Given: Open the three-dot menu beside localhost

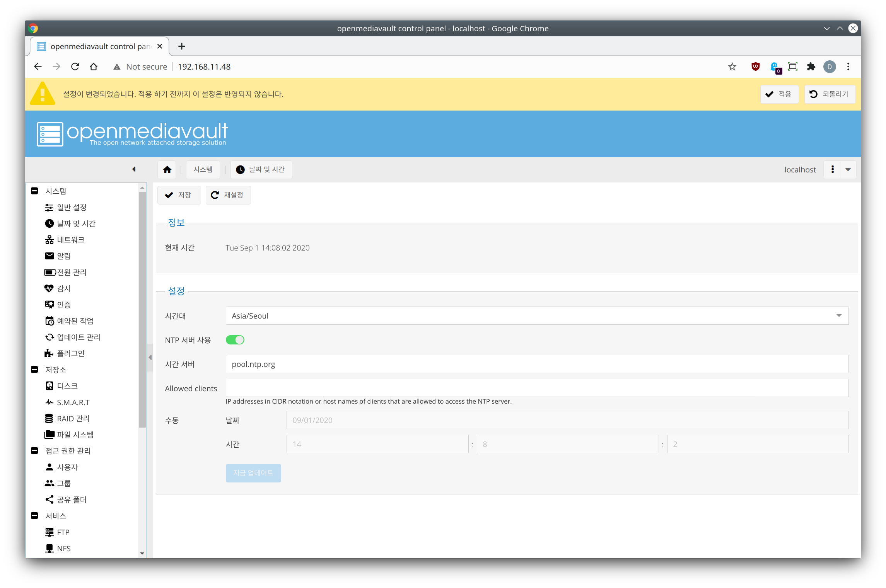Looking at the screenshot, I should pyautogui.click(x=832, y=170).
